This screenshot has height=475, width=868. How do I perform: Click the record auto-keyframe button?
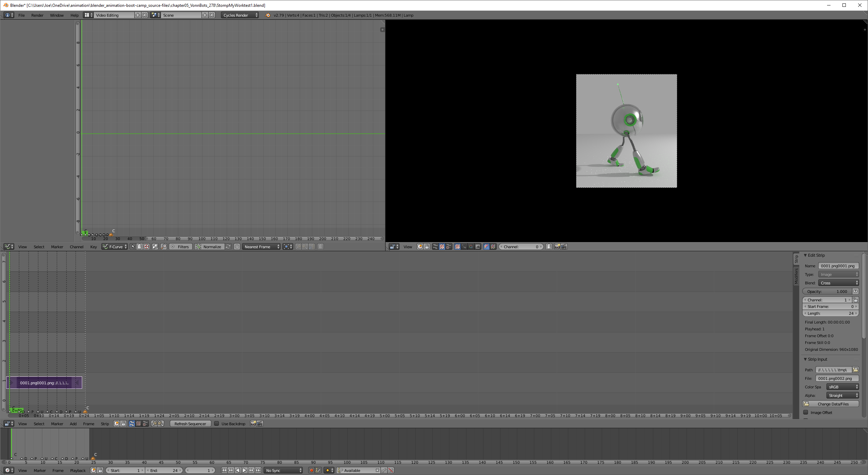[311, 470]
